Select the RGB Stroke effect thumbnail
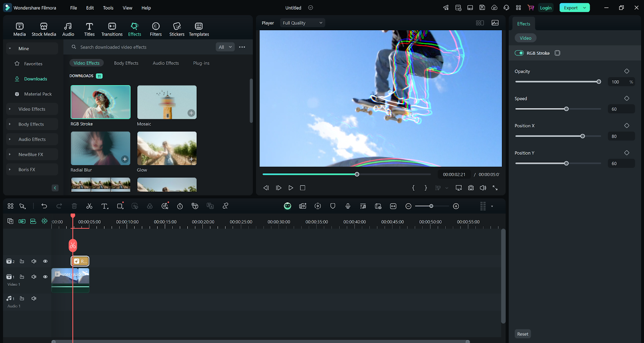This screenshot has width=644, height=343. (x=101, y=102)
